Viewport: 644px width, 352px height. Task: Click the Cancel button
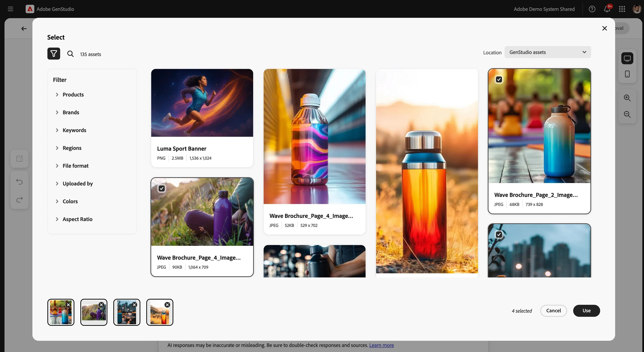[553, 310]
